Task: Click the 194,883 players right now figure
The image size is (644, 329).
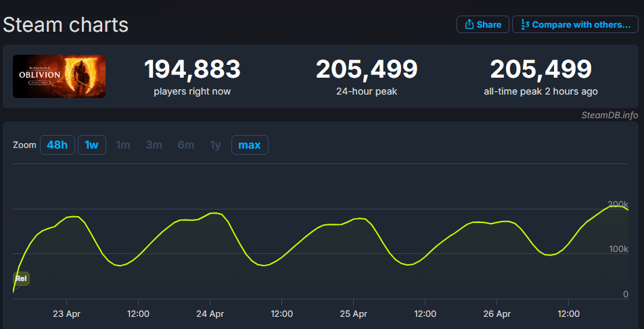Action: [192, 70]
